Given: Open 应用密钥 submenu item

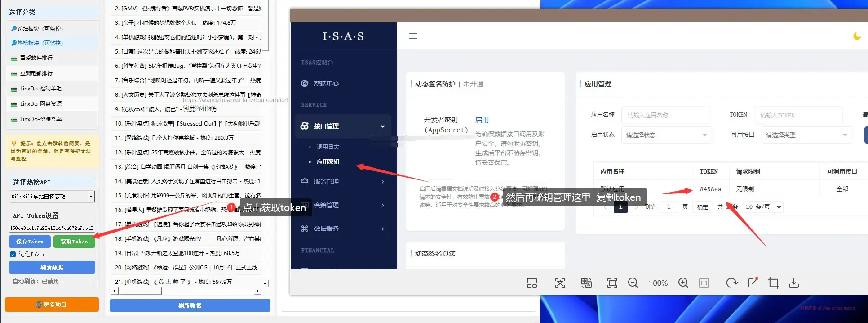Looking at the screenshot, I should click(x=328, y=162).
